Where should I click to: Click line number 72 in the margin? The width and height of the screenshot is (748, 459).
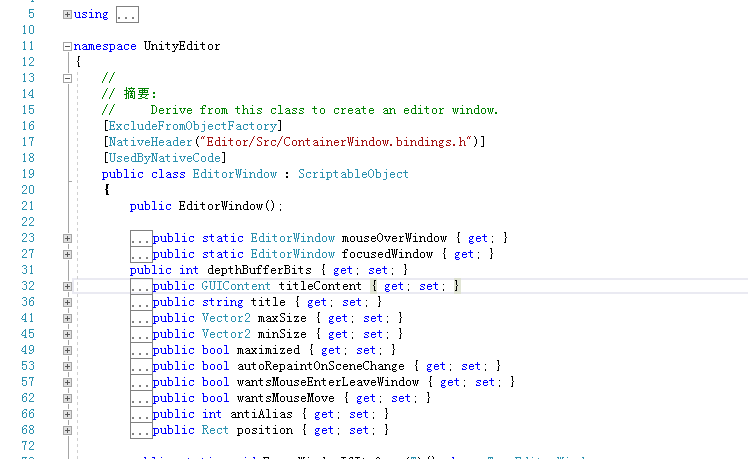click(28, 446)
